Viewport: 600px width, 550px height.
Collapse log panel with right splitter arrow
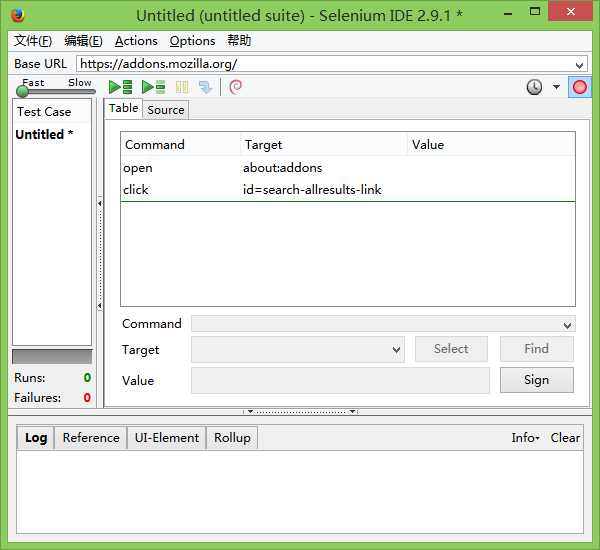click(352, 411)
